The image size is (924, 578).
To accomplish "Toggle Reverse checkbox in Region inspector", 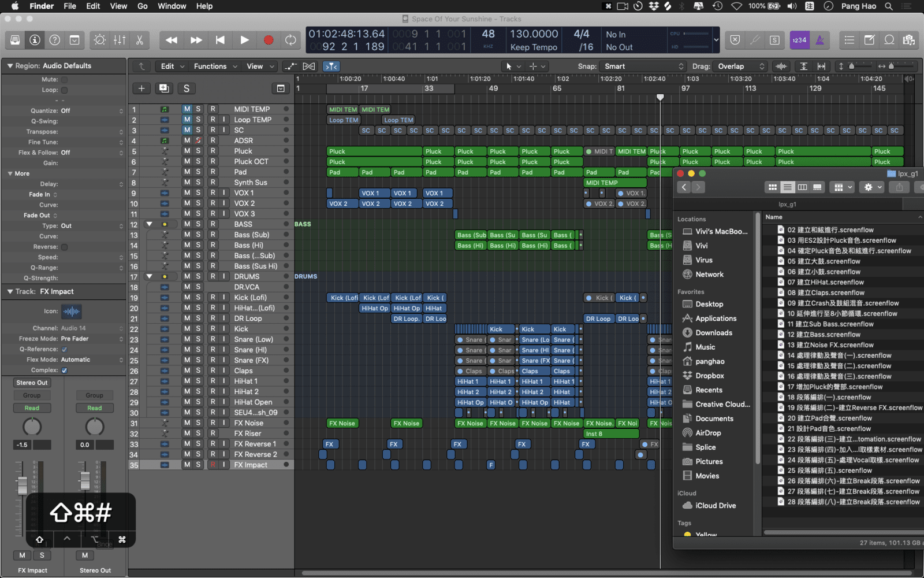I will [x=64, y=247].
